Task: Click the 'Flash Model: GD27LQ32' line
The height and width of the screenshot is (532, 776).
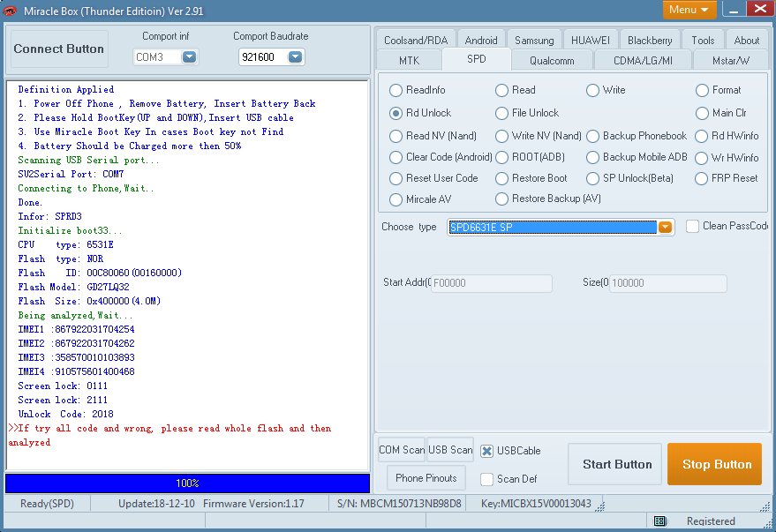Action: point(74,287)
